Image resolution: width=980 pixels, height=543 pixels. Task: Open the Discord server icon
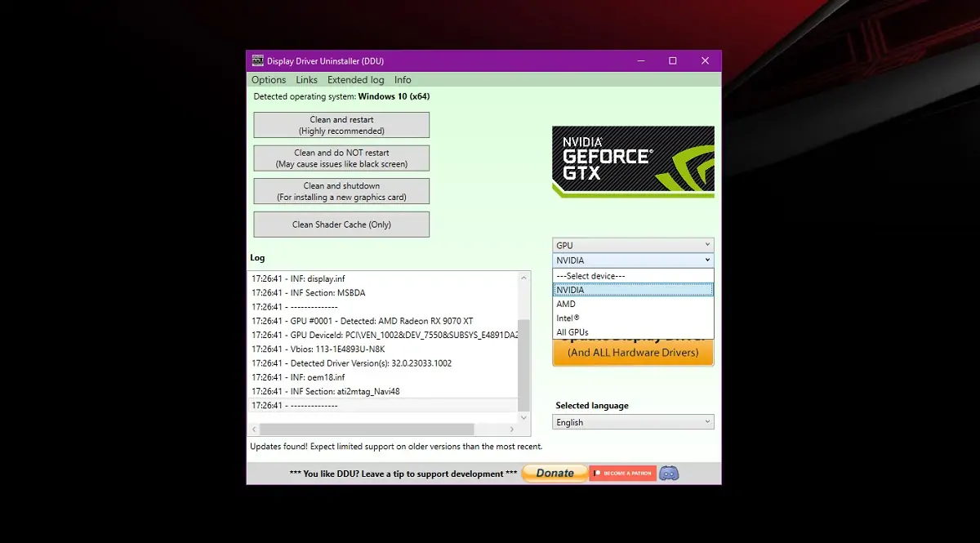point(669,473)
